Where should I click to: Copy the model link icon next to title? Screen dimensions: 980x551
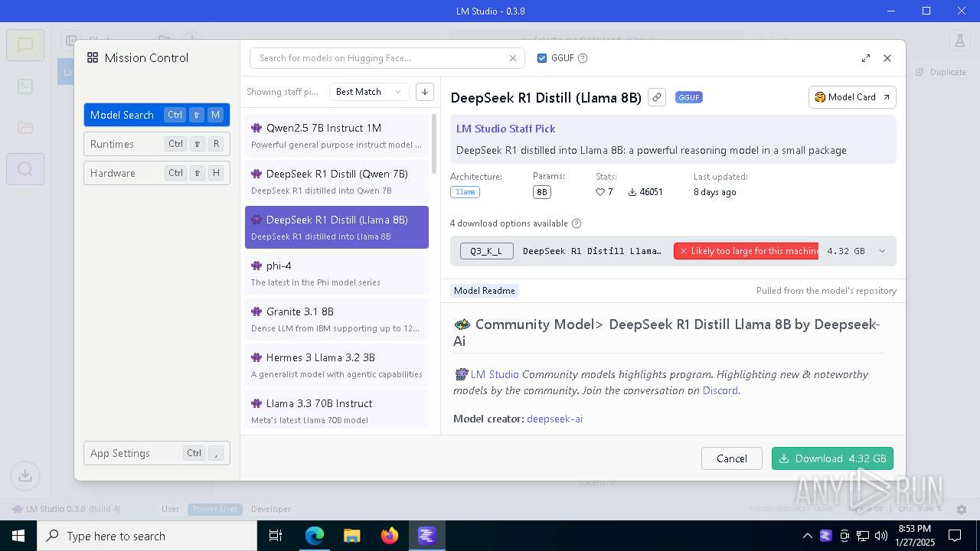[x=656, y=97]
